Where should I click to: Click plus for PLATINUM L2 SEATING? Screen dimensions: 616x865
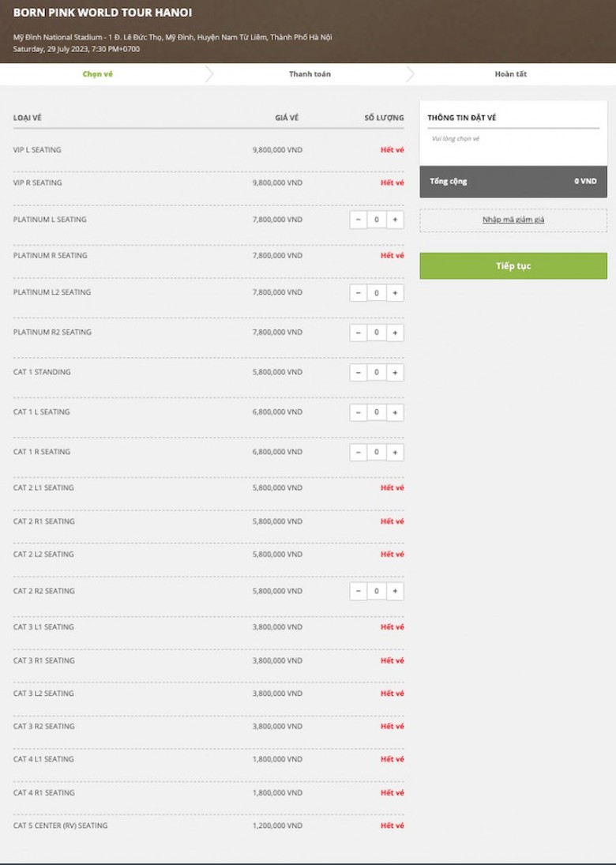click(395, 293)
